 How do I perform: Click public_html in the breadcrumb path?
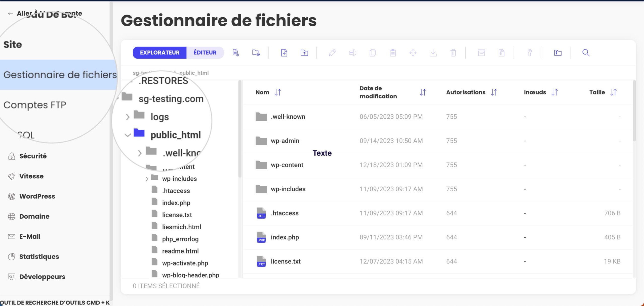click(x=194, y=73)
